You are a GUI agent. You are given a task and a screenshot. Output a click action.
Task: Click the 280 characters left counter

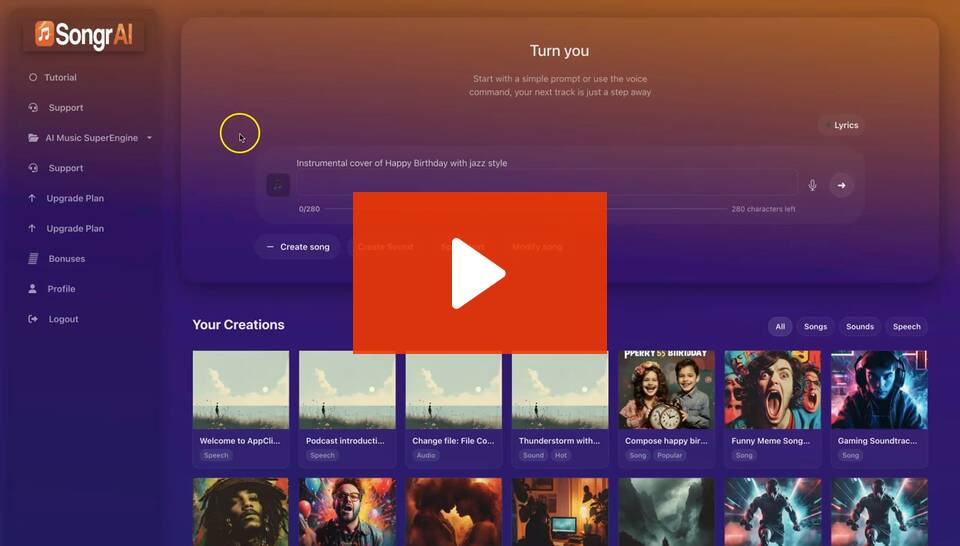pos(763,209)
